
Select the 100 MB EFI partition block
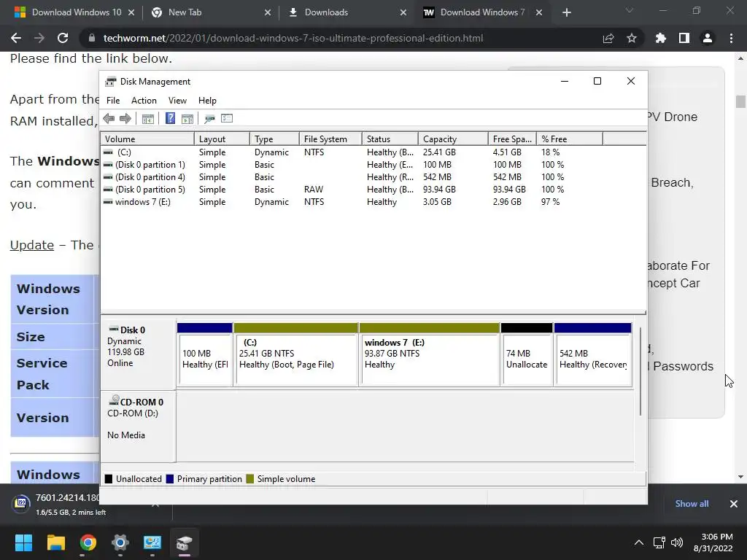pos(205,354)
